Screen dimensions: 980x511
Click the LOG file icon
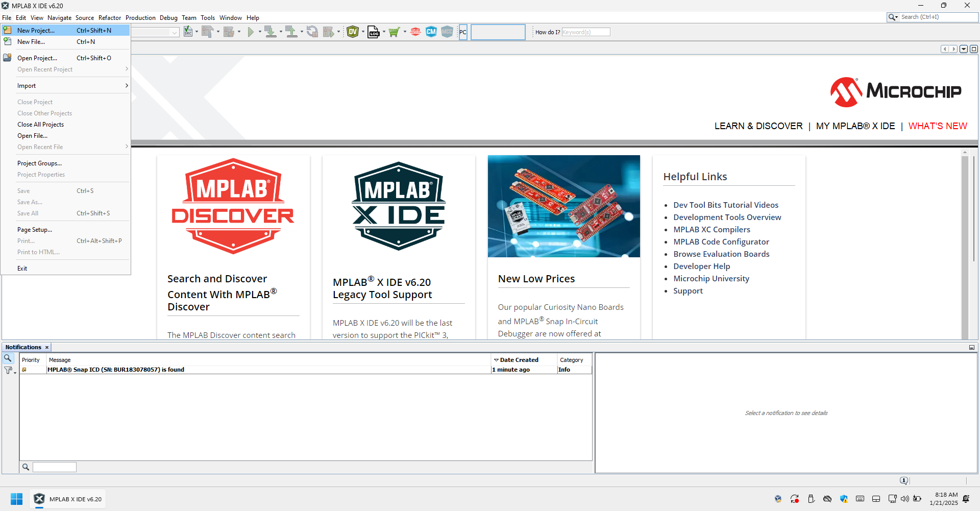(374, 32)
